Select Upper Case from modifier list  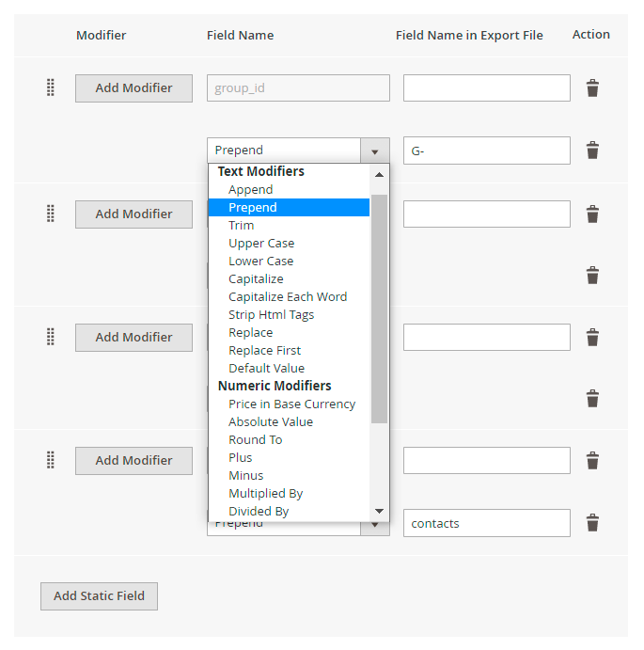[x=261, y=243]
